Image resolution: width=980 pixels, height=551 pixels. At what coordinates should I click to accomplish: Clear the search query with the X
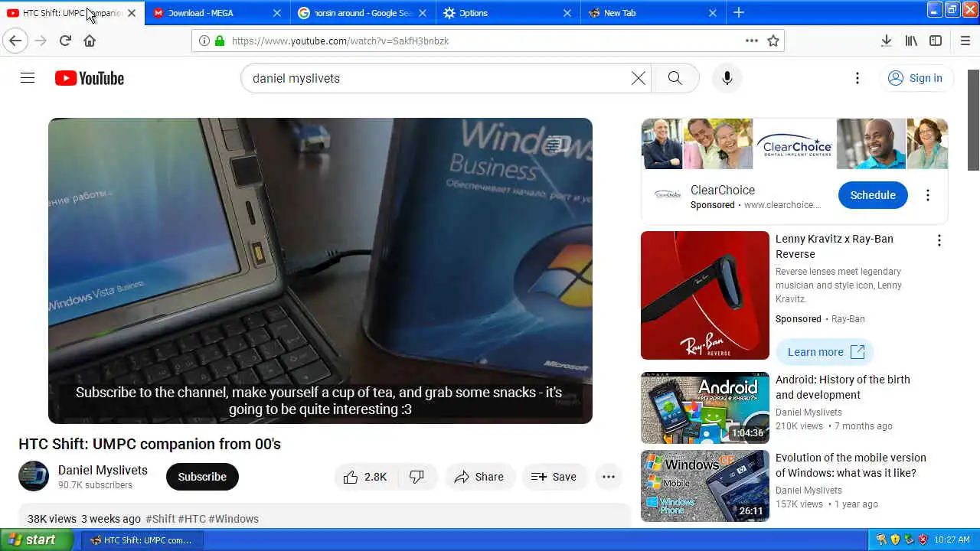(x=638, y=78)
